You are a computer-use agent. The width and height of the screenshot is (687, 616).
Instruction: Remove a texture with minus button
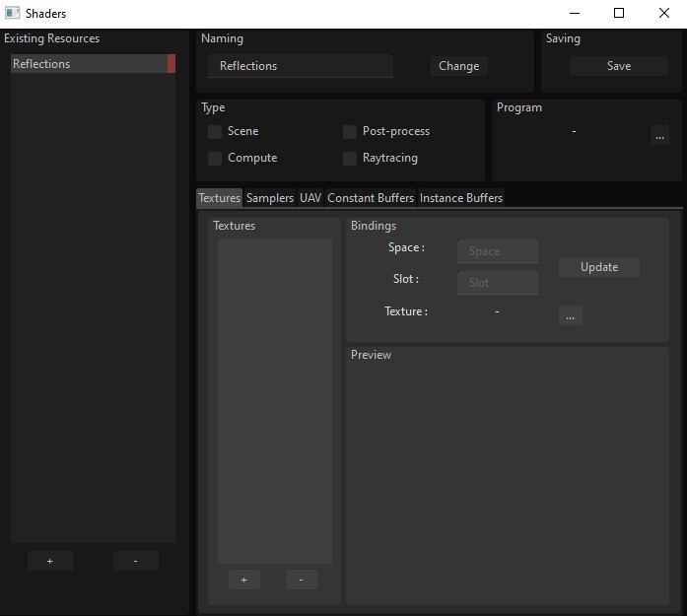point(301,580)
